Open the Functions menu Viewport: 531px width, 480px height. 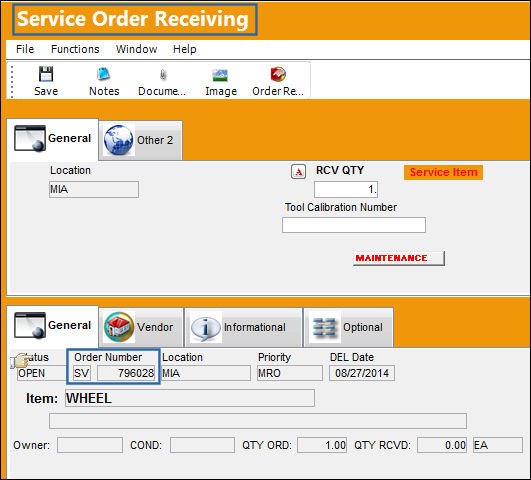75,49
